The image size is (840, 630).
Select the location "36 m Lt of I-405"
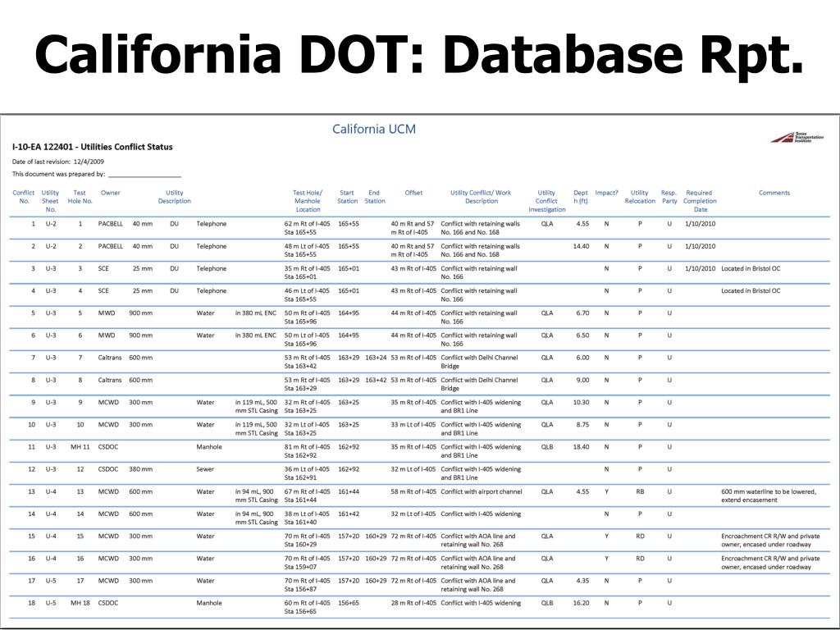[307, 469]
